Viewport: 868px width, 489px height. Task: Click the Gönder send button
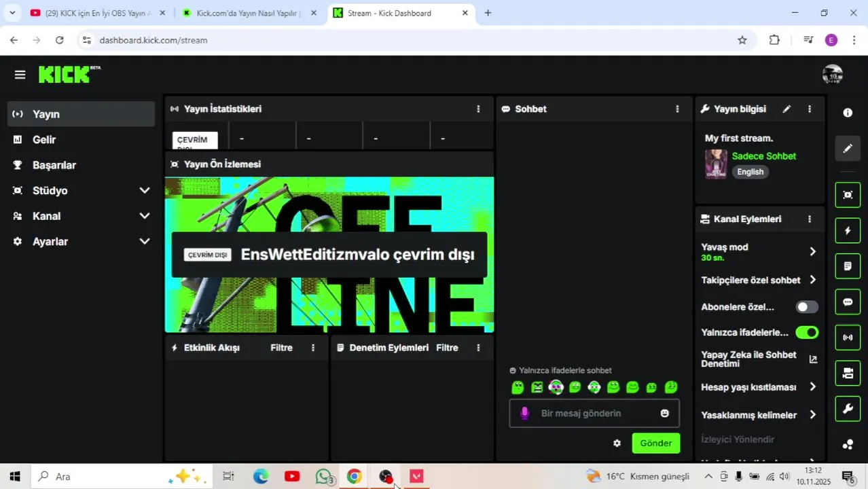[x=655, y=443]
